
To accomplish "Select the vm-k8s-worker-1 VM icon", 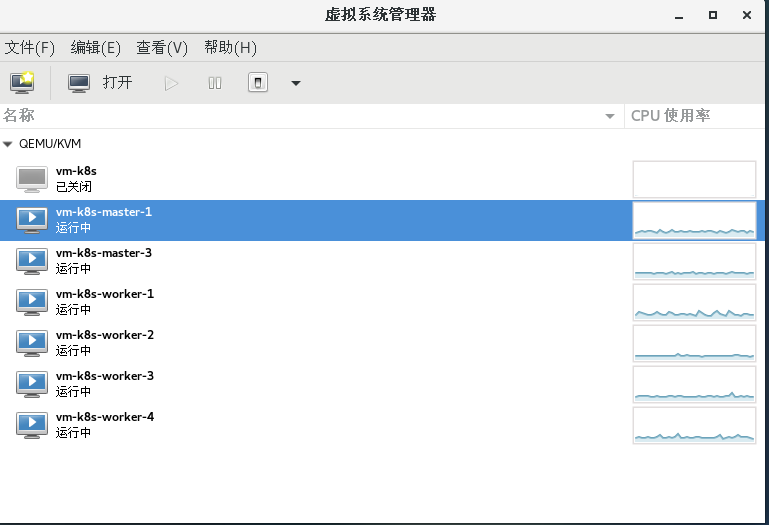I will point(32,302).
